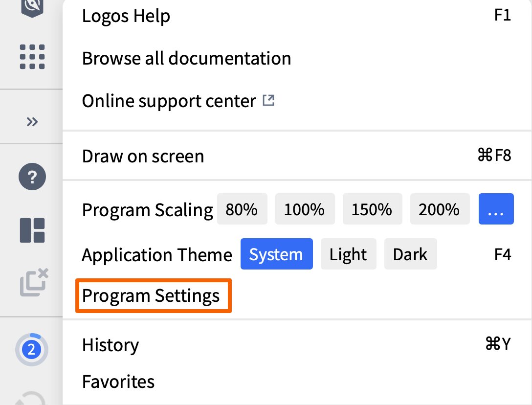
Task: Open Logos Help
Action: (x=126, y=16)
